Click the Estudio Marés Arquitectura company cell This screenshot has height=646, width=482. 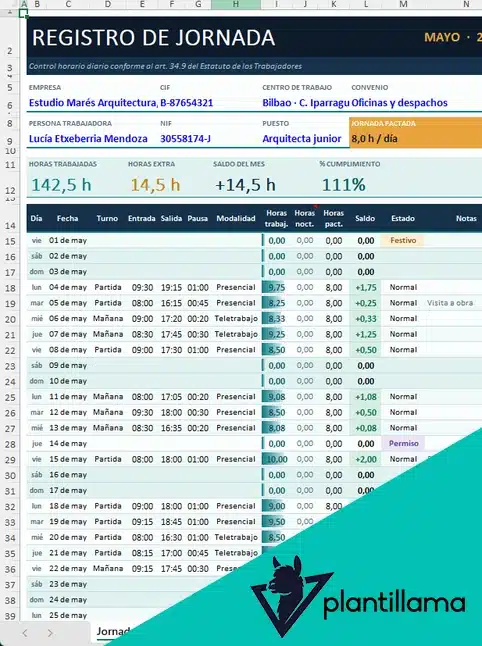(93, 103)
